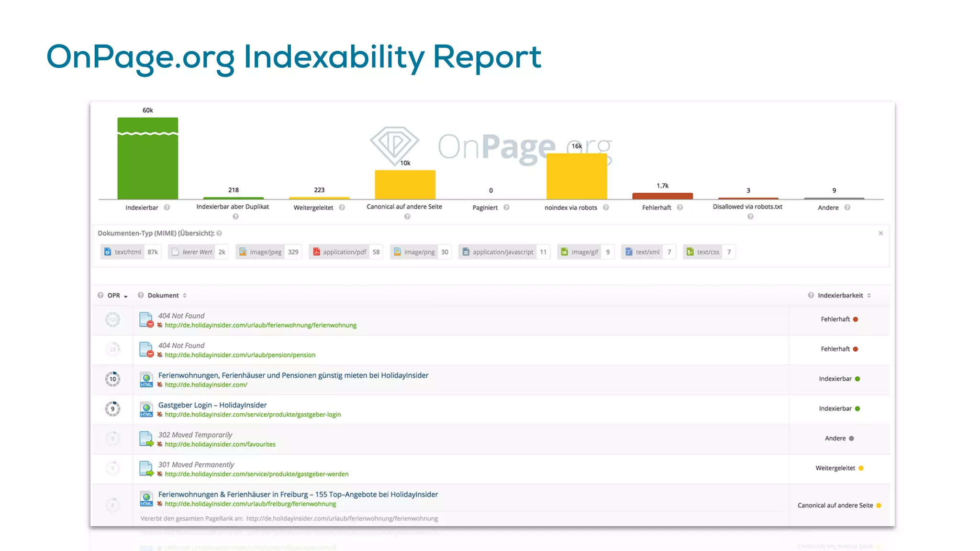Click the red Fehlerhaft 1.7k bar
The height and width of the screenshot is (551, 980).
662,196
